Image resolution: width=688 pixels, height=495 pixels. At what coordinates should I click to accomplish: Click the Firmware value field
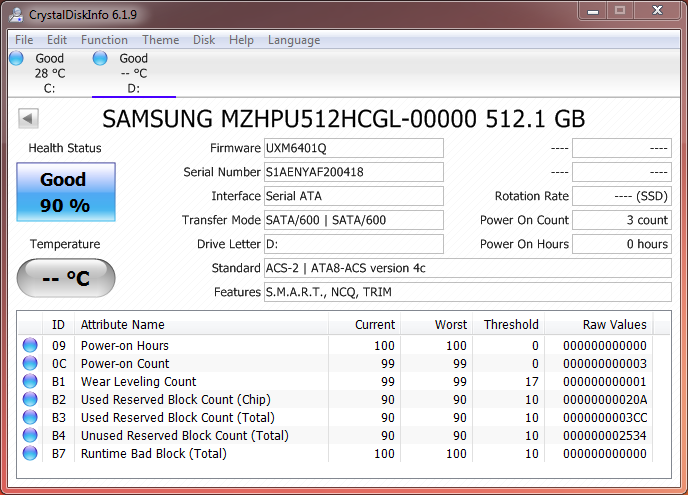click(353, 148)
